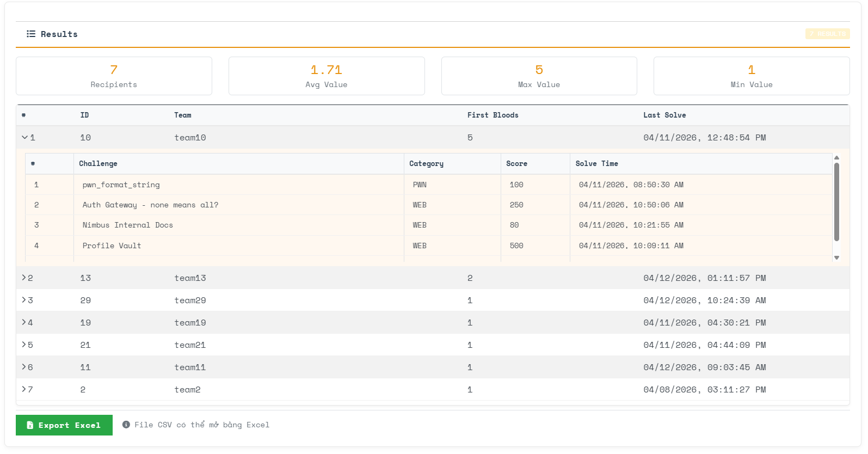868x454 pixels.
Task: Click the Min Value stat card
Action: click(752, 76)
